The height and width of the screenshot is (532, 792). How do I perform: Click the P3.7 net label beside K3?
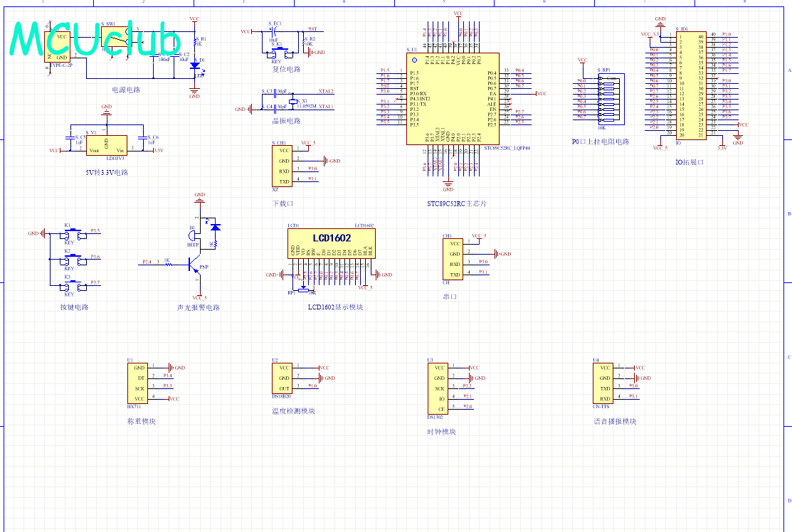(95, 282)
